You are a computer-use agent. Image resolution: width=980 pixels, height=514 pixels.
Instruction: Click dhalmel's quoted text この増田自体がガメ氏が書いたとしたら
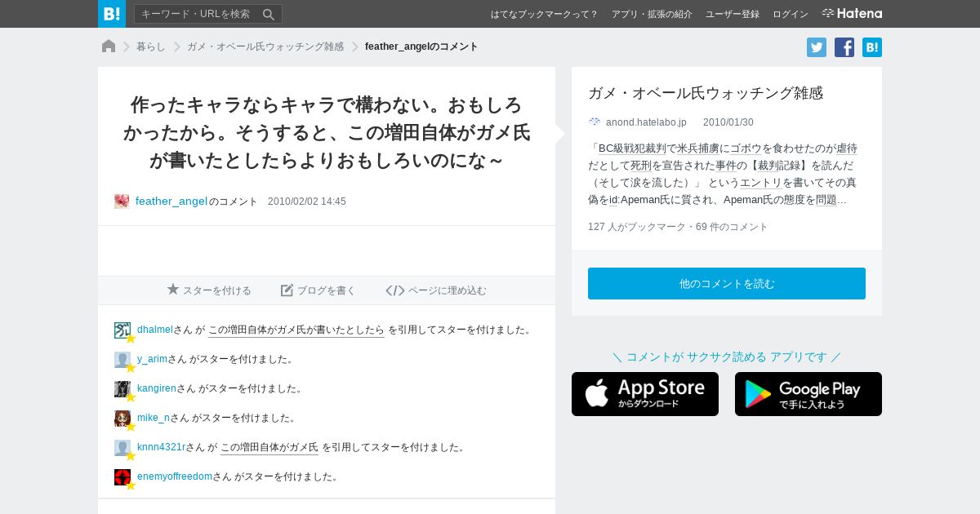(296, 330)
